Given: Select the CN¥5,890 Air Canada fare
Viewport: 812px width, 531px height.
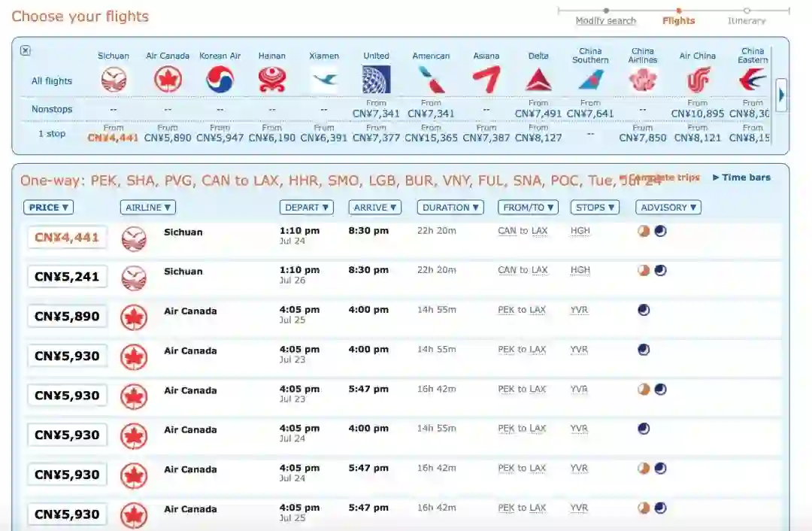Looking at the screenshot, I should pos(67,316).
